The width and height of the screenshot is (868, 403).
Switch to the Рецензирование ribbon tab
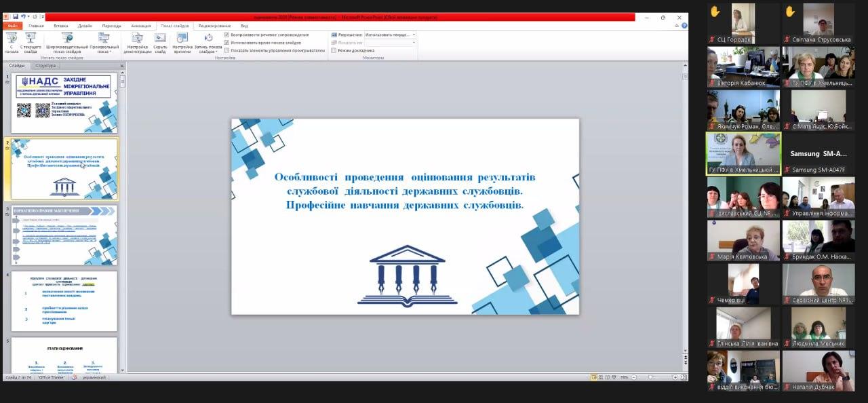click(x=215, y=26)
